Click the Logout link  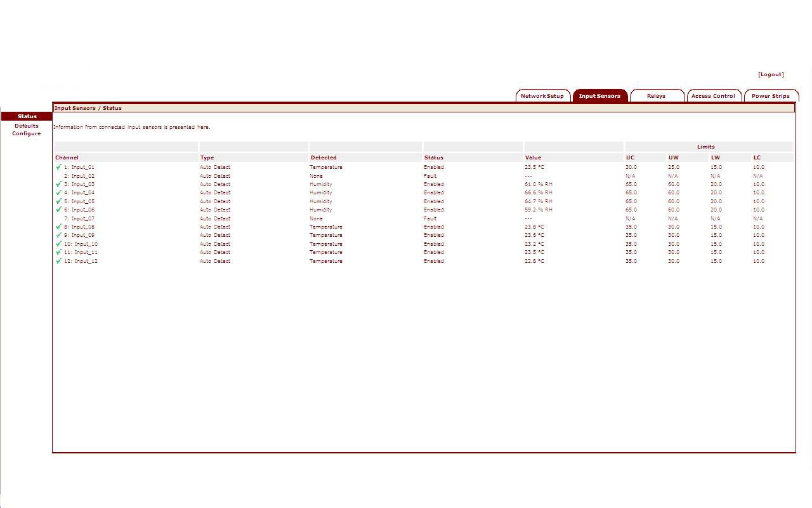[771, 74]
